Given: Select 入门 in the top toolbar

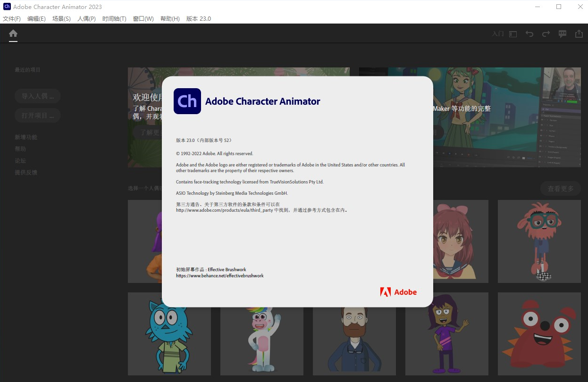Looking at the screenshot, I should tap(497, 33).
